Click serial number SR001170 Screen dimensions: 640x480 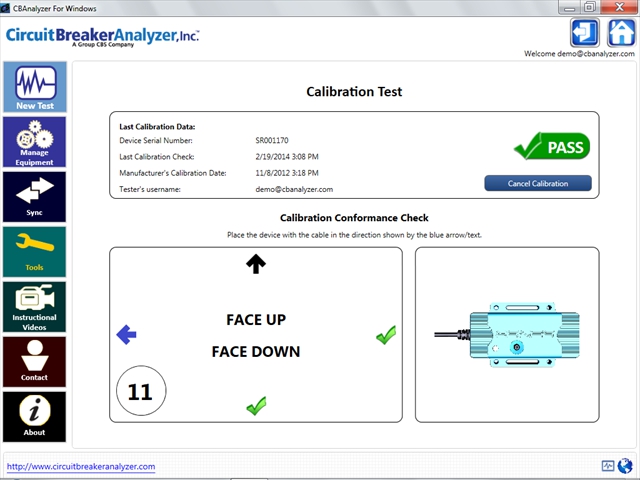[272, 140]
